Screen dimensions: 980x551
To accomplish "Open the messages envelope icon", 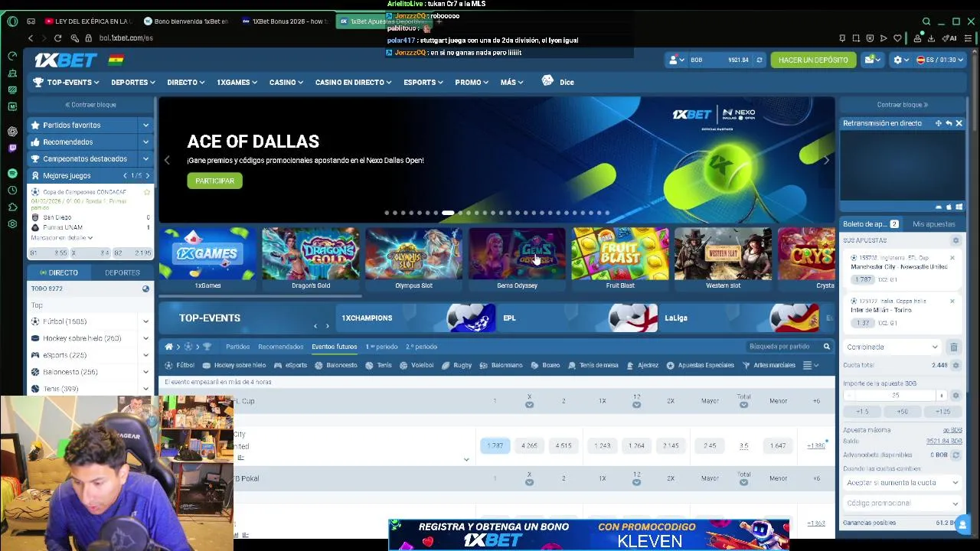I will coord(870,60).
